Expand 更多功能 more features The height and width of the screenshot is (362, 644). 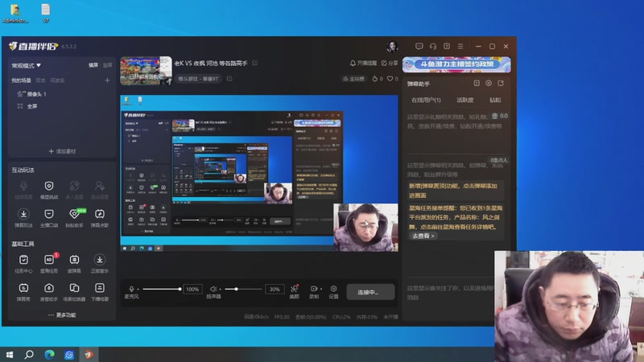pyautogui.click(x=62, y=315)
